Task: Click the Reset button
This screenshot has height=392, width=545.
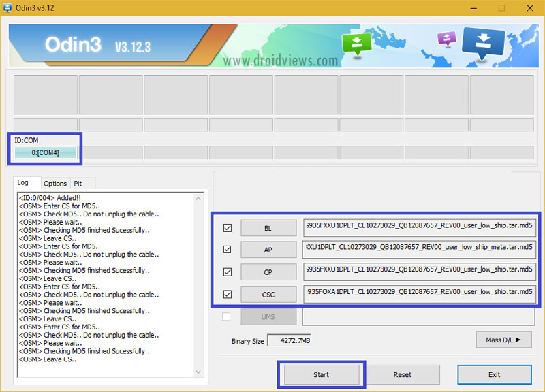Action: (403, 374)
